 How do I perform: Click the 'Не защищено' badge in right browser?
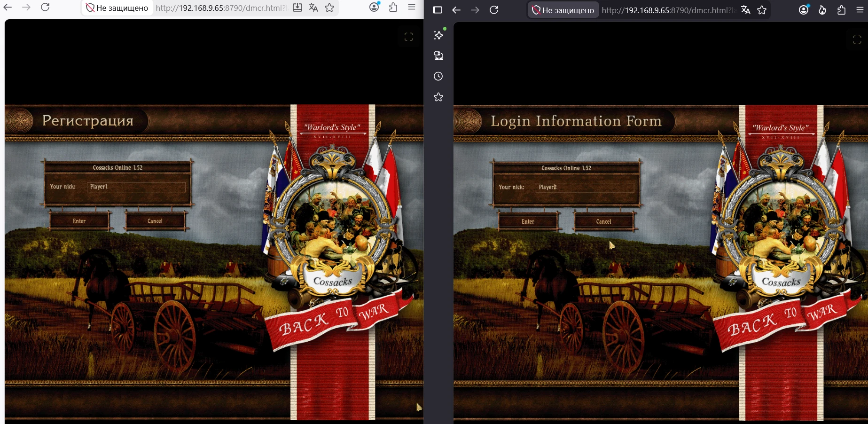(x=563, y=10)
